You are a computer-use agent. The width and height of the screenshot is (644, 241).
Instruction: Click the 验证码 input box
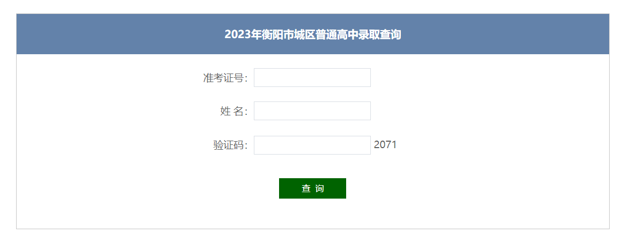312,145
